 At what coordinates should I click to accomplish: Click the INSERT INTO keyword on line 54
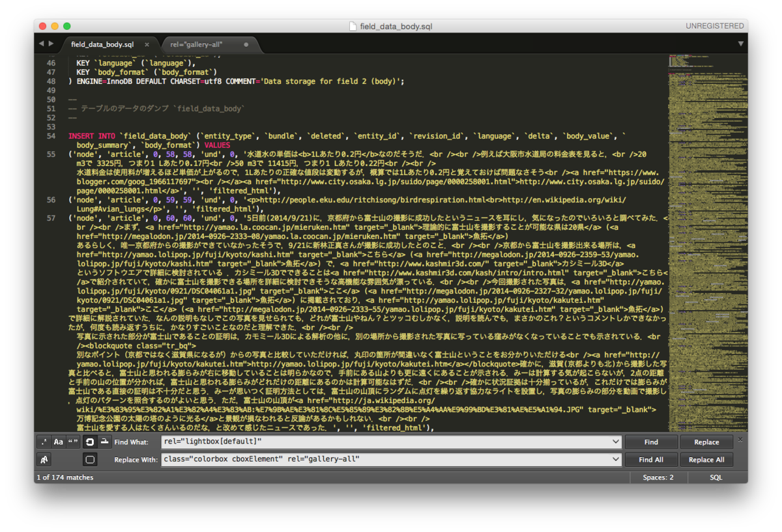click(92, 136)
